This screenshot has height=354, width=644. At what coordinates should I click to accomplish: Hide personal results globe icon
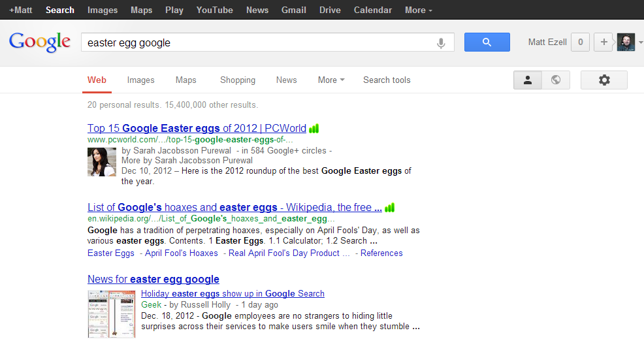556,80
